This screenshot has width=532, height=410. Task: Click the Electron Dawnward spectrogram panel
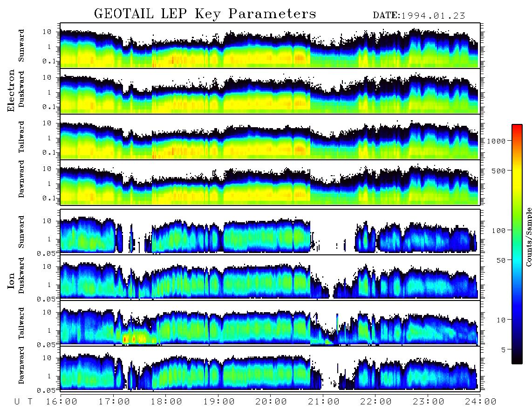point(270,182)
